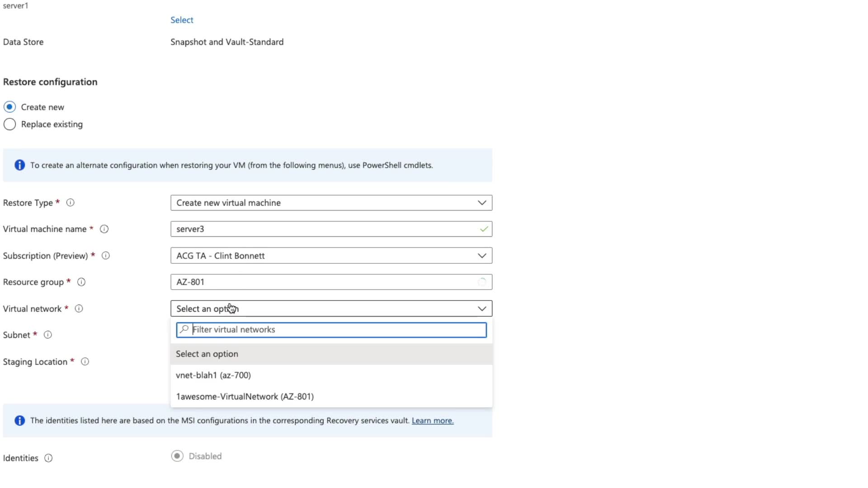
Task: Choose 1awesome-VirtualNetwork (AZ-801) option
Action: click(245, 397)
